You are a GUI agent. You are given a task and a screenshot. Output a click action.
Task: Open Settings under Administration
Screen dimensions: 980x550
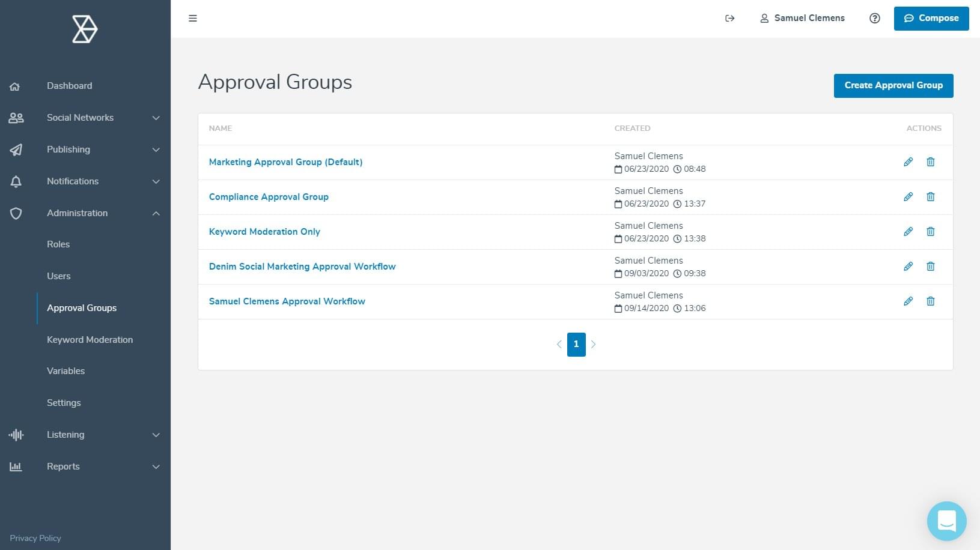pos(64,403)
